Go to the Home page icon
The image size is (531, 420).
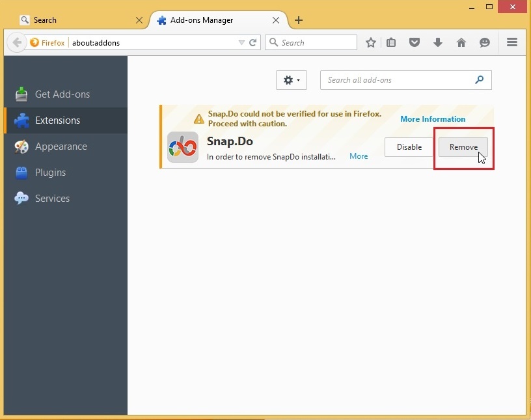pyautogui.click(x=461, y=42)
